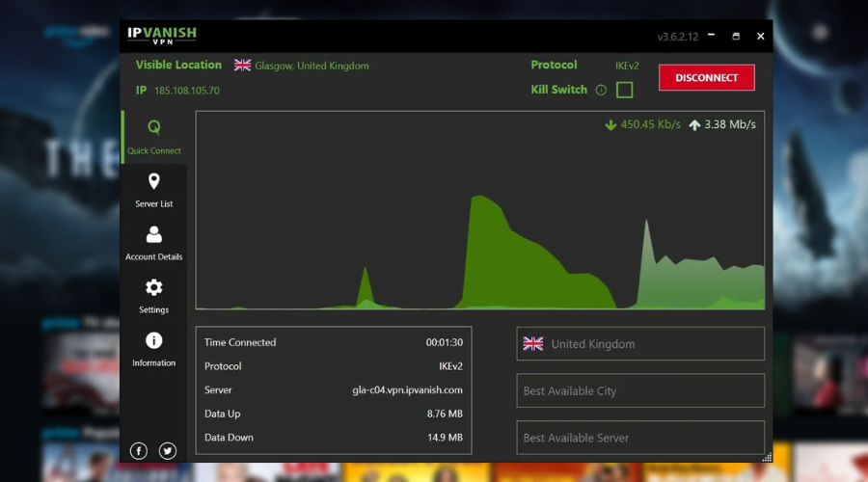Click the download speed arrow icon
868x482 pixels.
coord(610,125)
